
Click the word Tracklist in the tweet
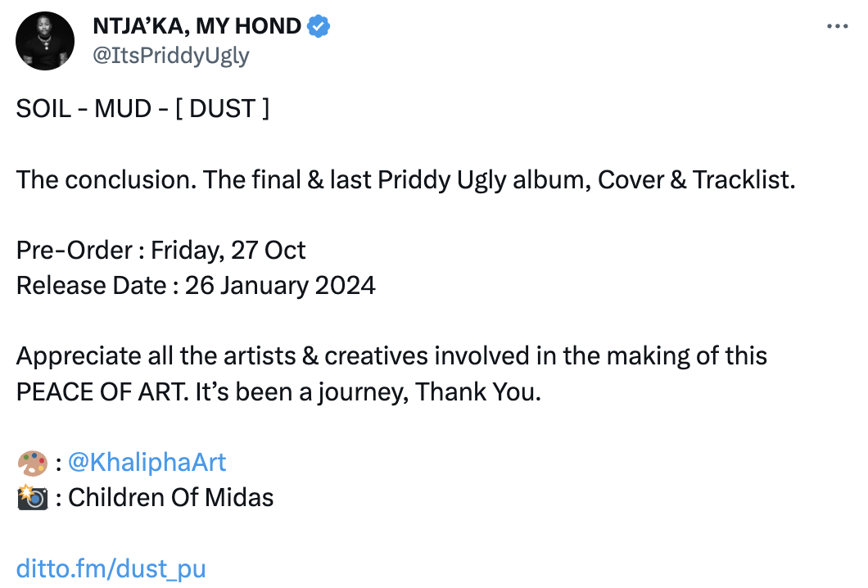[744, 180]
